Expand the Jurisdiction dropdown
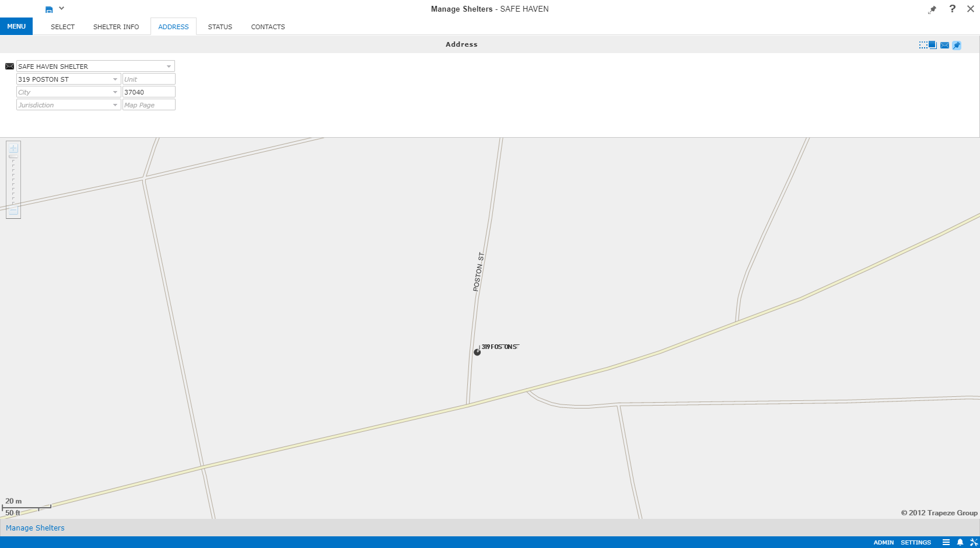 (x=115, y=105)
